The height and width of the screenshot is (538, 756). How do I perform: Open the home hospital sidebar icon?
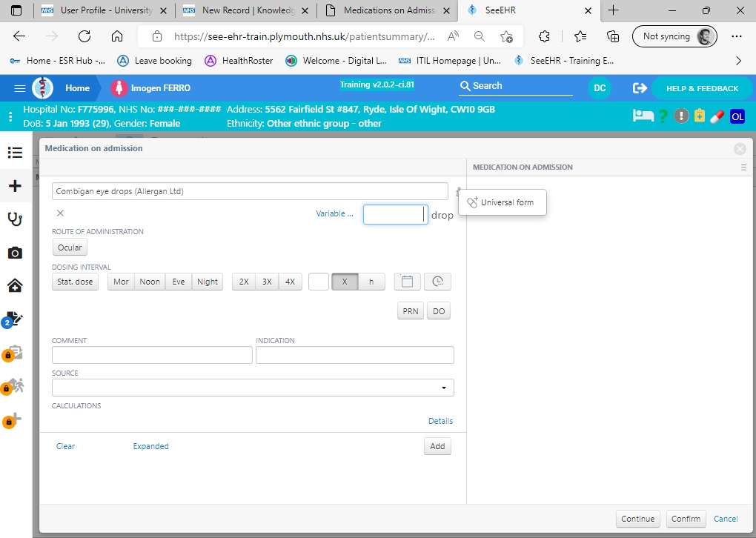(15, 286)
